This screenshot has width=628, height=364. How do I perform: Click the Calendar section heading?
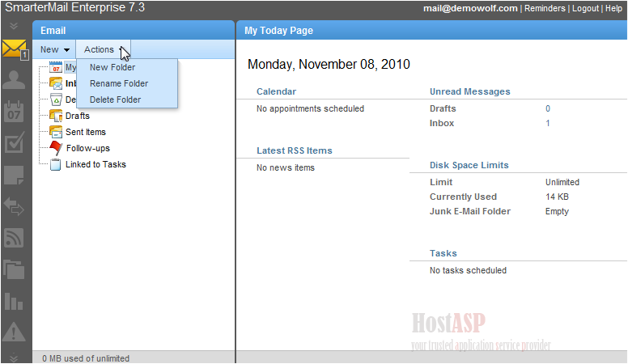tap(276, 91)
